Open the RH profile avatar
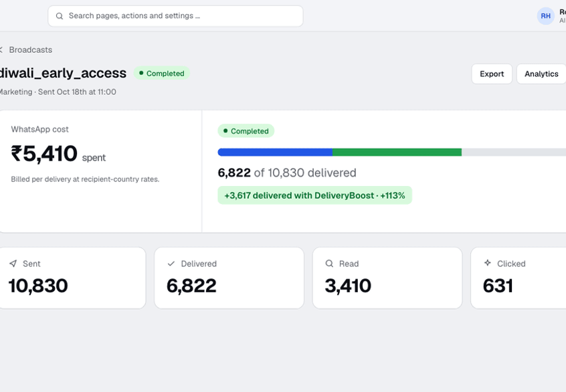The height and width of the screenshot is (392, 566). click(545, 16)
